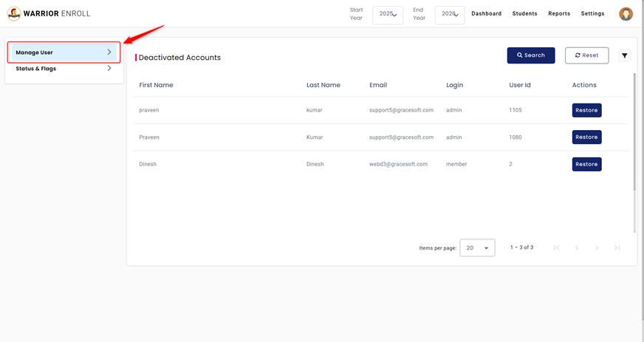
Task: Click the Search button
Action: coord(530,55)
